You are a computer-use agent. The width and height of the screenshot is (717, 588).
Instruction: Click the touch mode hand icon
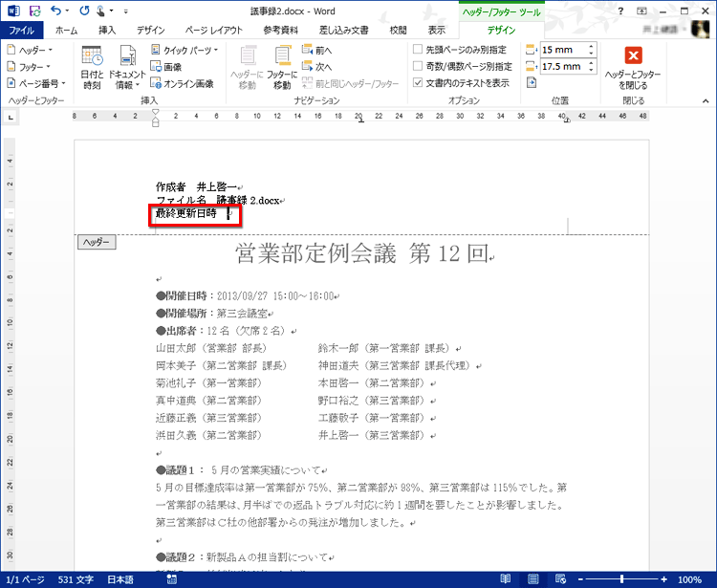(100, 11)
